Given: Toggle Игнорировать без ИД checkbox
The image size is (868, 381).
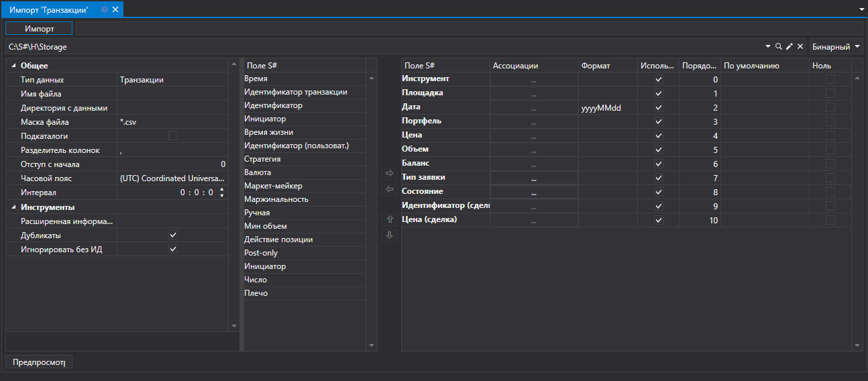Looking at the screenshot, I should pyautogui.click(x=173, y=250).
